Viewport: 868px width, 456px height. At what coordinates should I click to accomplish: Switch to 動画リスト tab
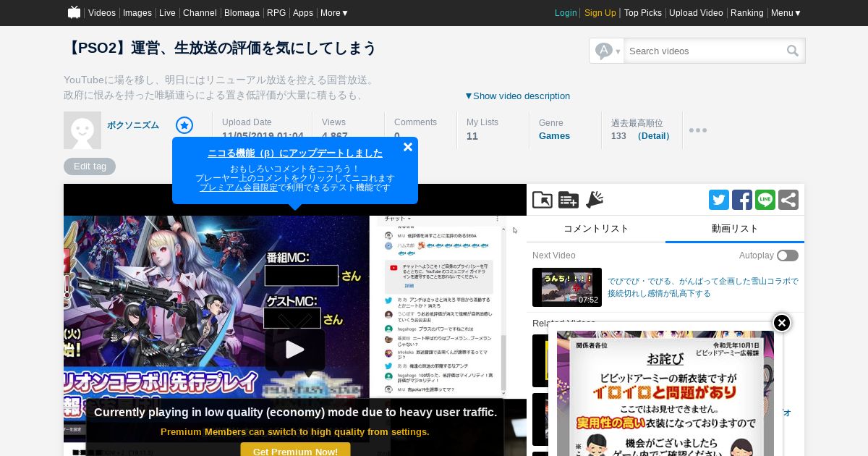(x=735, y=229)
